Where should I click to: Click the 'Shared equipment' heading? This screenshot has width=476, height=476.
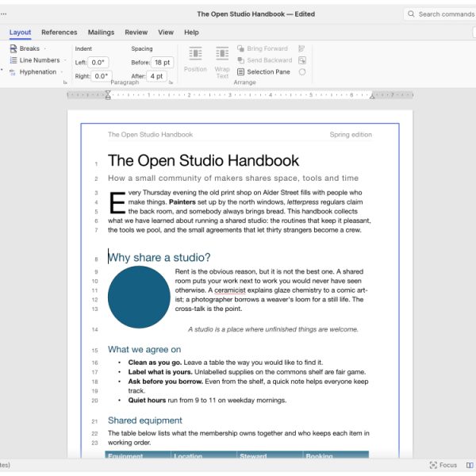tap(145, 420)
